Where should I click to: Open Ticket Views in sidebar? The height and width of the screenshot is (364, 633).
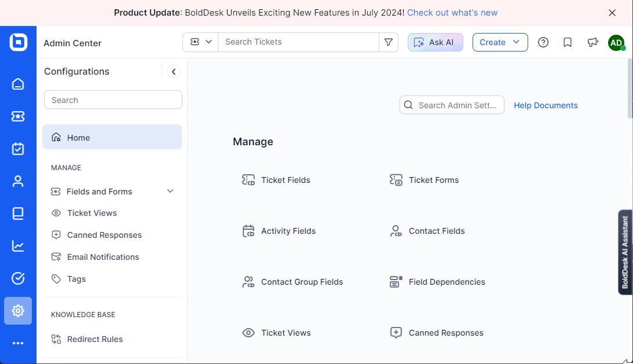(x=92, y=213)
